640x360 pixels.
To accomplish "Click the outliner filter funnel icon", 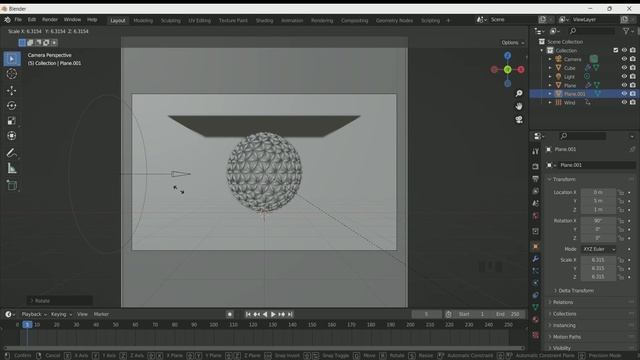I will (x=626, y=31).
